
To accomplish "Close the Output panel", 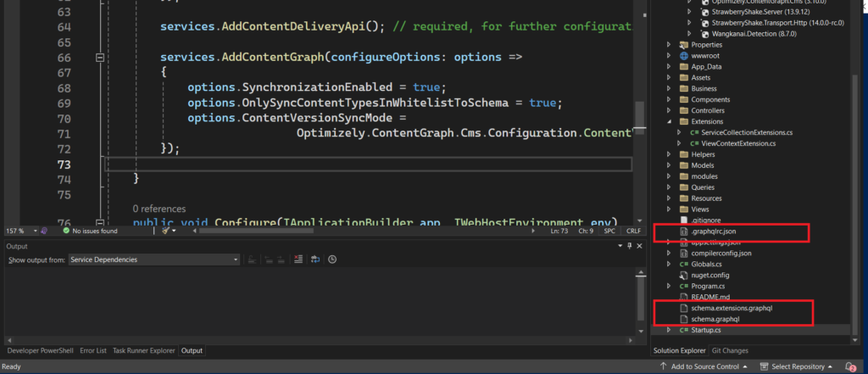I will point(639,246).
